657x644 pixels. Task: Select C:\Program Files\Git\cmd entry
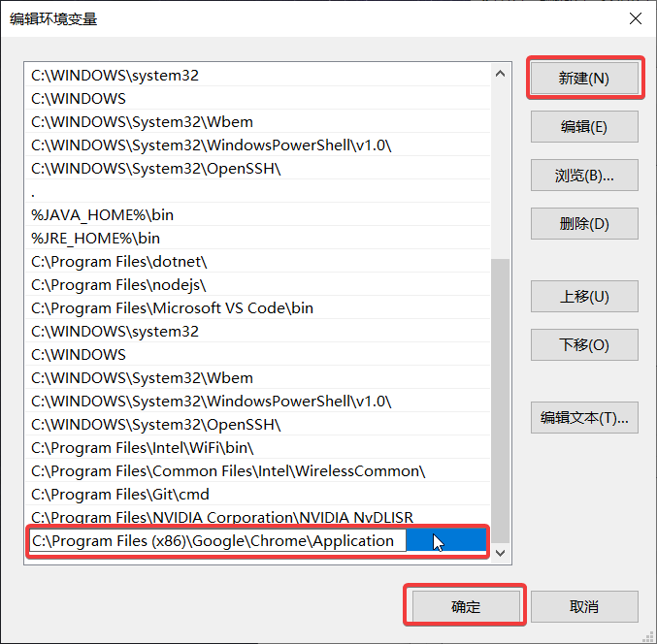[x=258, y=494]
